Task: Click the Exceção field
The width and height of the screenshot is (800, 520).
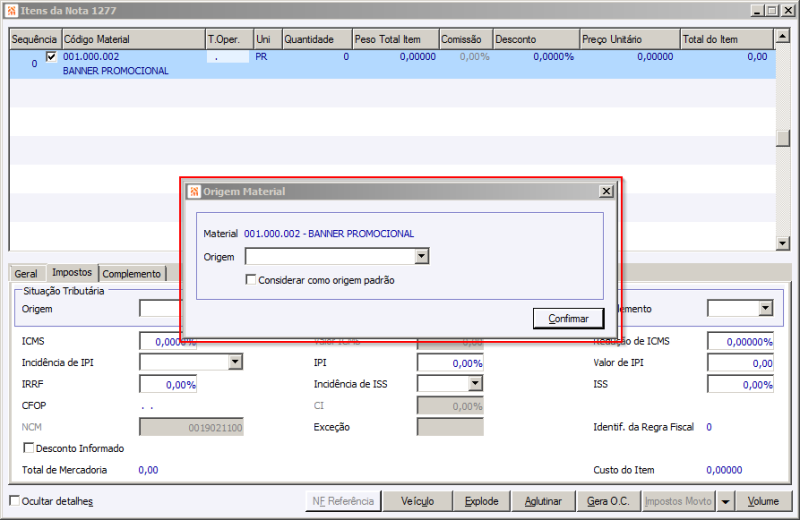Action: [x=450, y=427]
